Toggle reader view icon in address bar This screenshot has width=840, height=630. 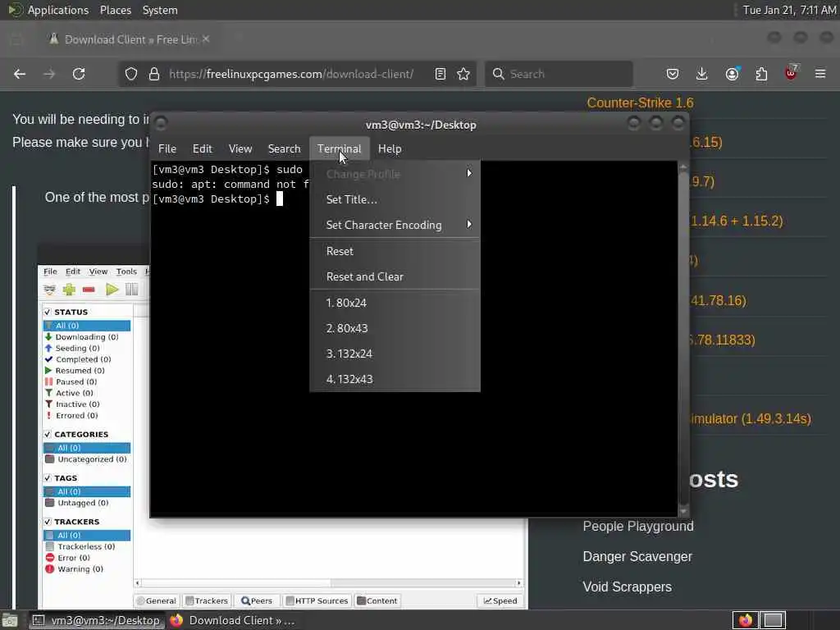coord(441,74)
